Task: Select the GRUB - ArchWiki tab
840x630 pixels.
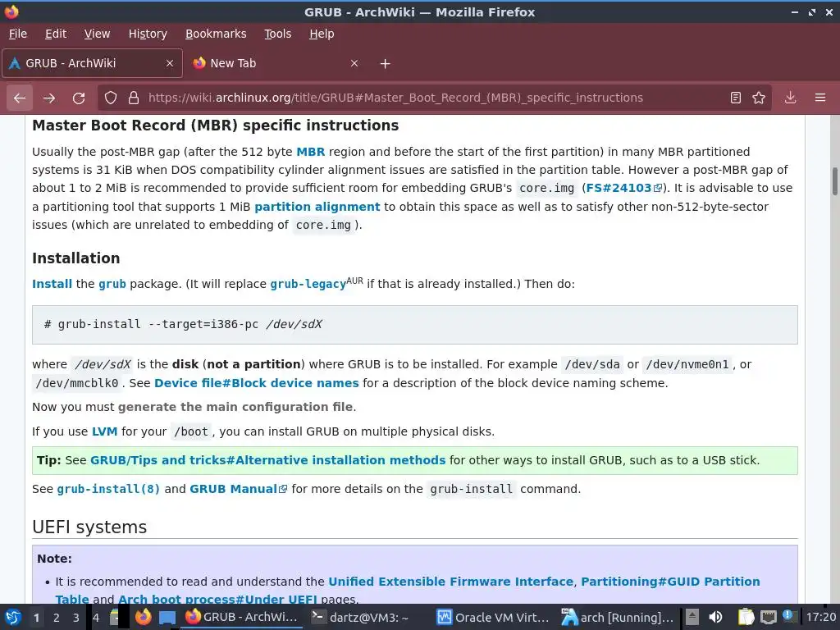Action: [92, 63]
